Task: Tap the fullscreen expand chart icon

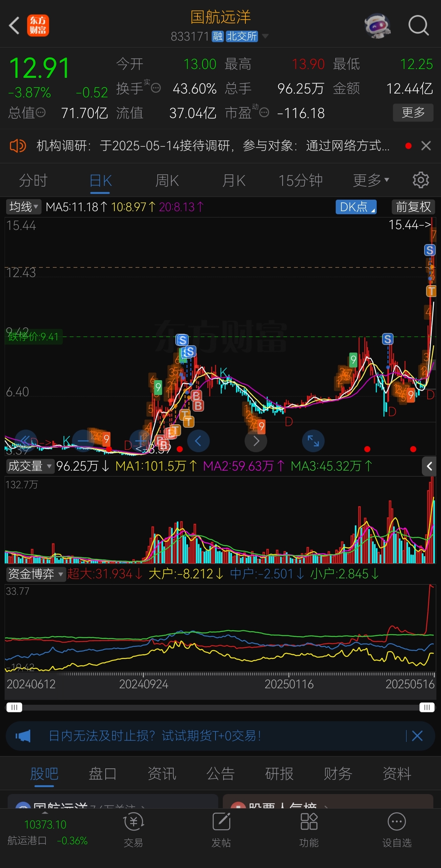Action: (313, 441)
